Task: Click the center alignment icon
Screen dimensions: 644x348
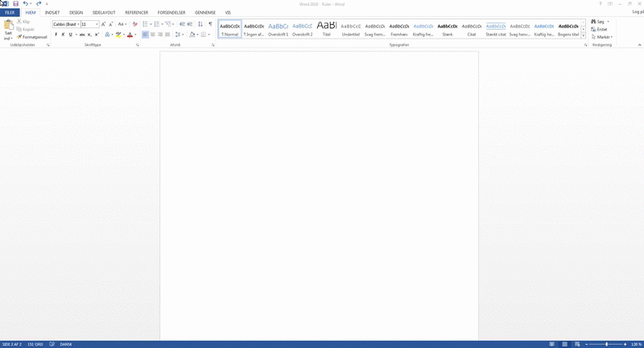Action: tap(153, 35)
